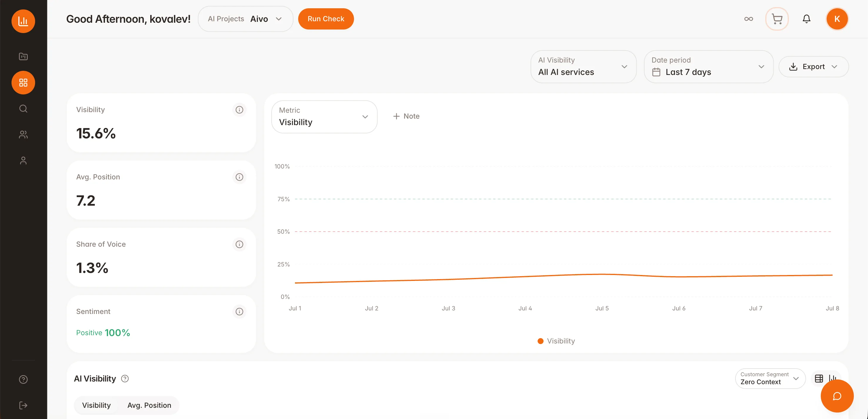868x419 pixels.
Task: Click the Positive 100% sentiment value
Action: [103, 333]
